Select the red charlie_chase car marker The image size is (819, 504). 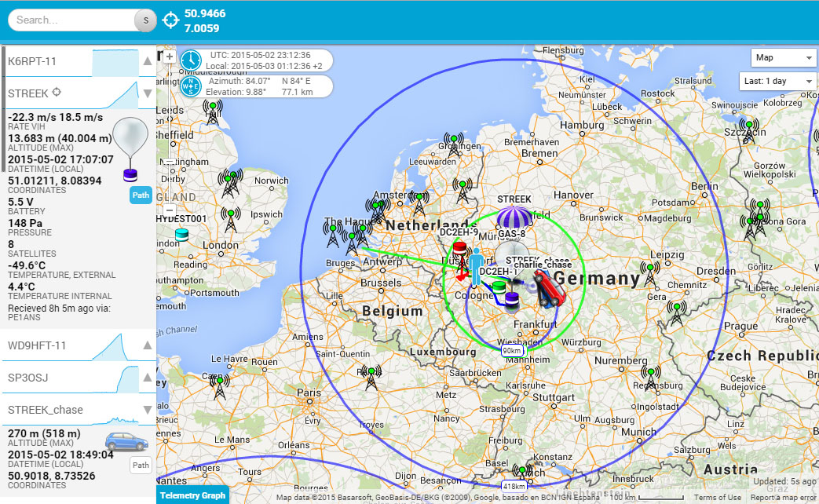[552, 289]
